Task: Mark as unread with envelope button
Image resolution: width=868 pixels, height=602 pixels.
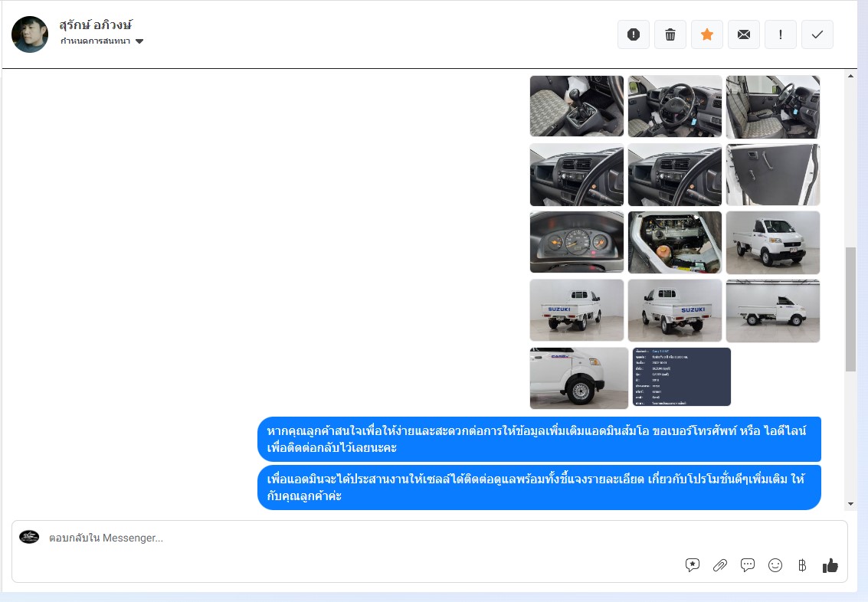Action: [x=744, y=34]
